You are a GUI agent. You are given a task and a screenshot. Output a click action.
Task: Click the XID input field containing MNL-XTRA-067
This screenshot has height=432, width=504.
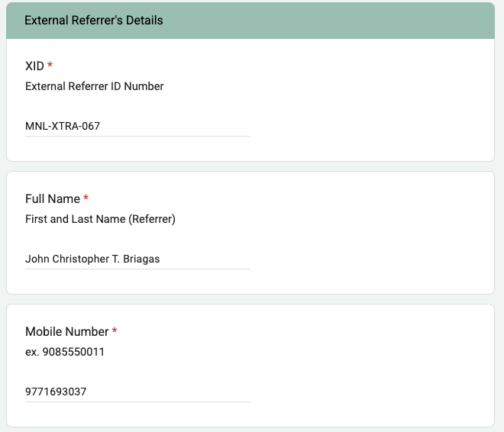point(137,126)
